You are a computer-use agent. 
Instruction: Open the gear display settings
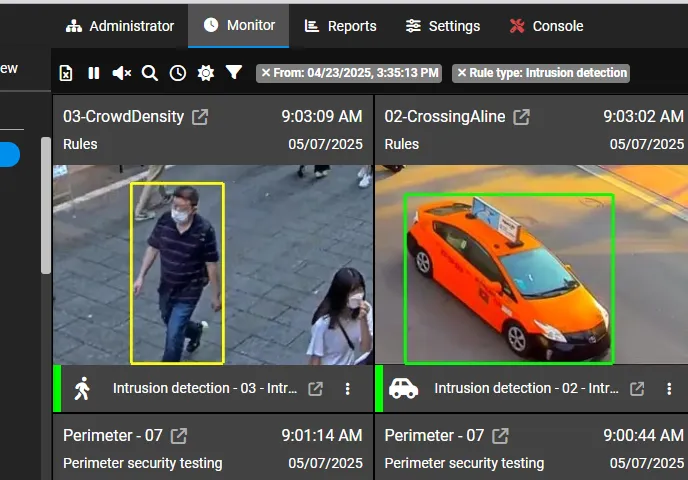click(x=206, y=73)
